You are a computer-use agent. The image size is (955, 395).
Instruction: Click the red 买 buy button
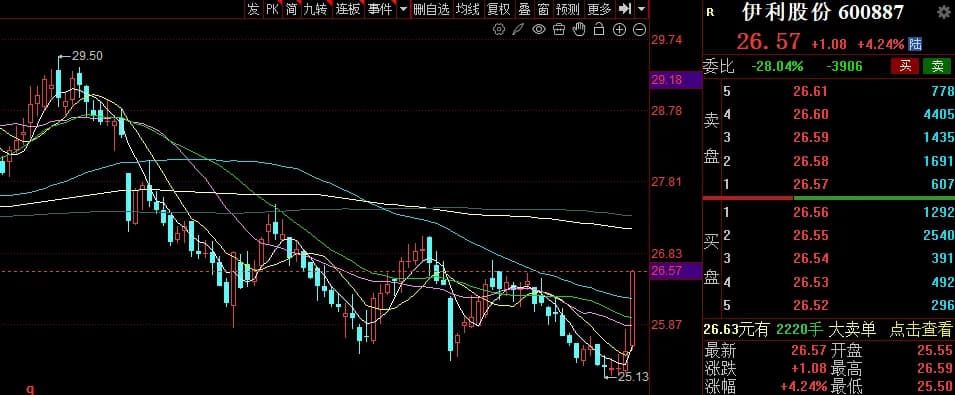[905, 66]
